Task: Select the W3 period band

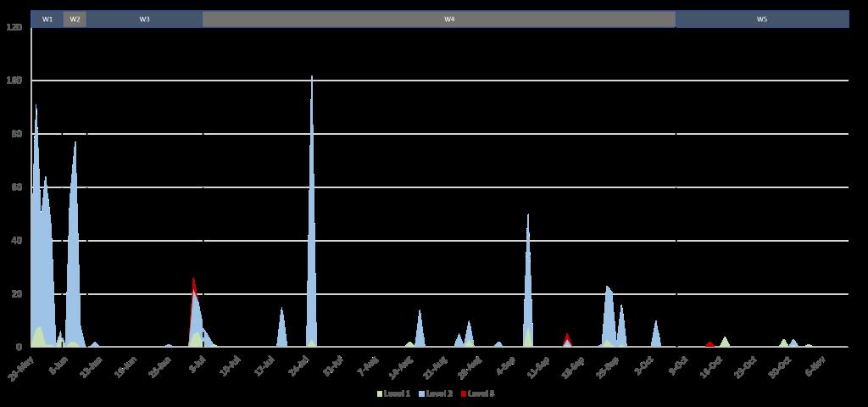Action: tap(144, 19)
